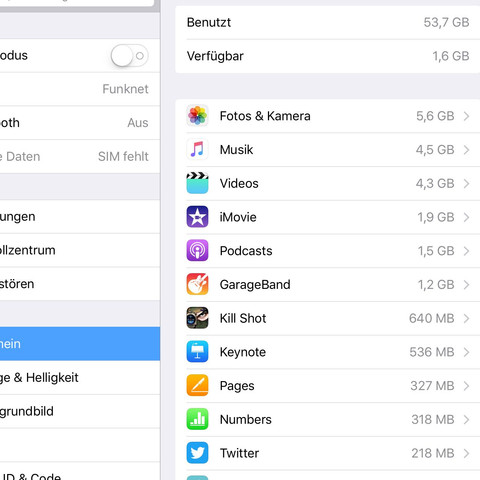Open the Hintergrundbild sidebar entry
This screenshot has height=480, width=480.
pos(80,411)
